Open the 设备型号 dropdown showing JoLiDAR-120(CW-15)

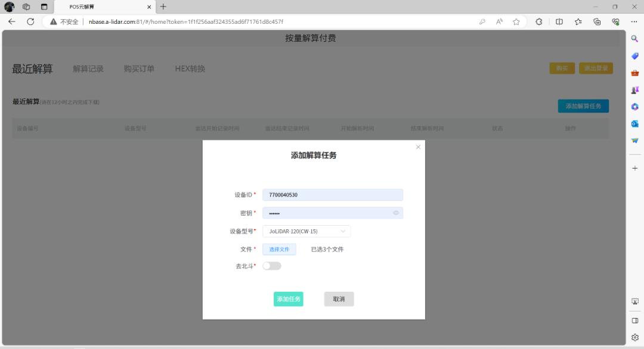(x=306, y=231)
